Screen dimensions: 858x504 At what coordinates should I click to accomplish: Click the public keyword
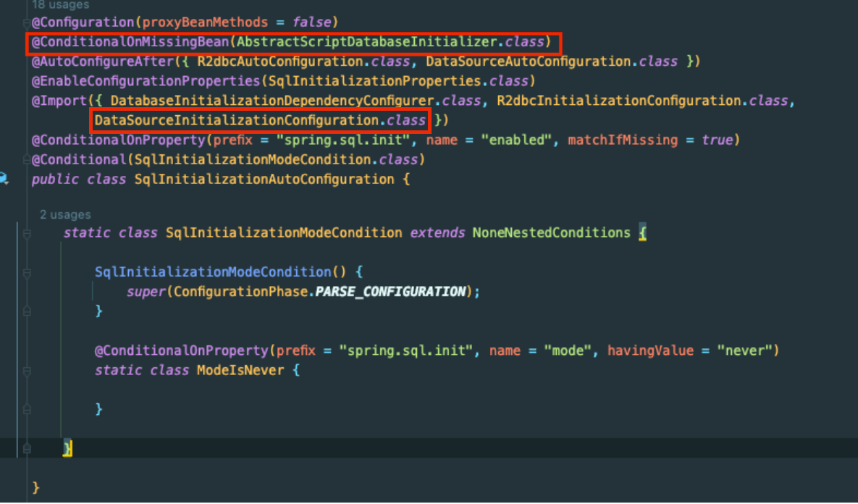[55, 180]
